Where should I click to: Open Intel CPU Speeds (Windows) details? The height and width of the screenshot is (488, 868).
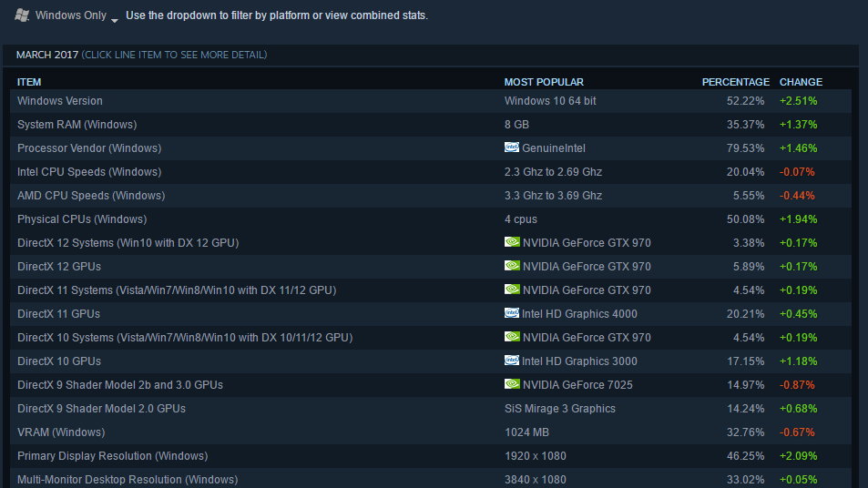tap(88, 172)
